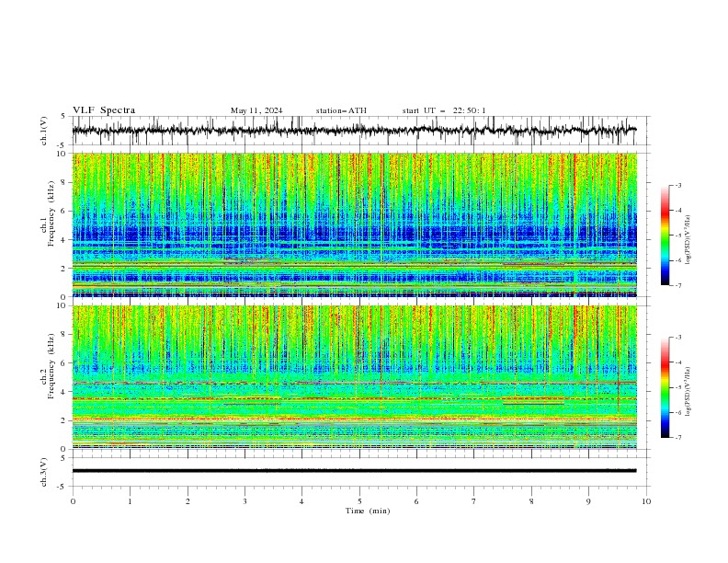Click the ch.1 color bar '-3' label
The height and width of the screenshot is (563, 728).
click(677, 185)
